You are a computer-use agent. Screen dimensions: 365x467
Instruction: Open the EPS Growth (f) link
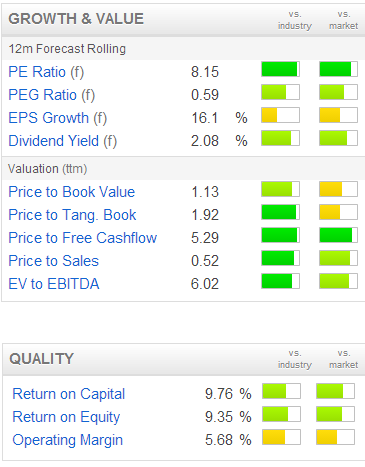tap(58, 118)
